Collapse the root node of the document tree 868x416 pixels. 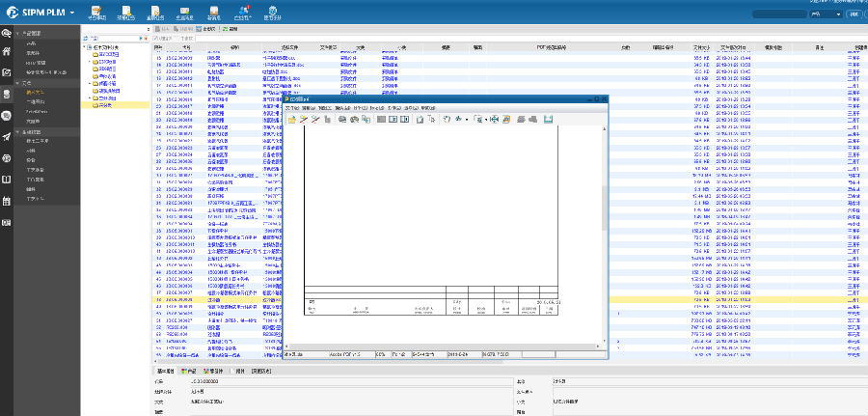86,45
